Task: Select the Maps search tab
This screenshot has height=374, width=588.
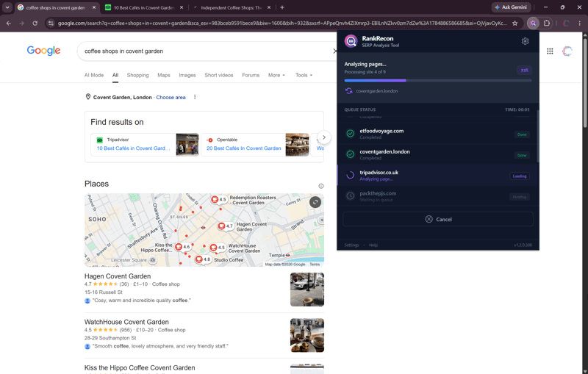Action: [163, 75]
